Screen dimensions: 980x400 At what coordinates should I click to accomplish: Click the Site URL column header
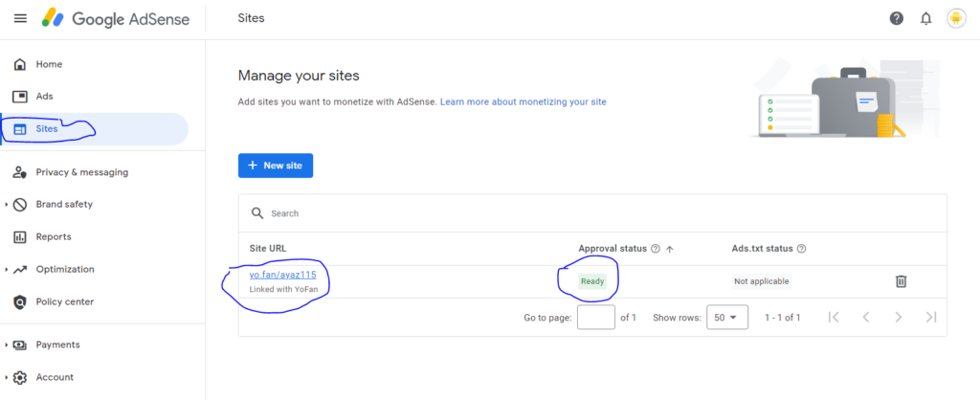click(x=268, y=249)
